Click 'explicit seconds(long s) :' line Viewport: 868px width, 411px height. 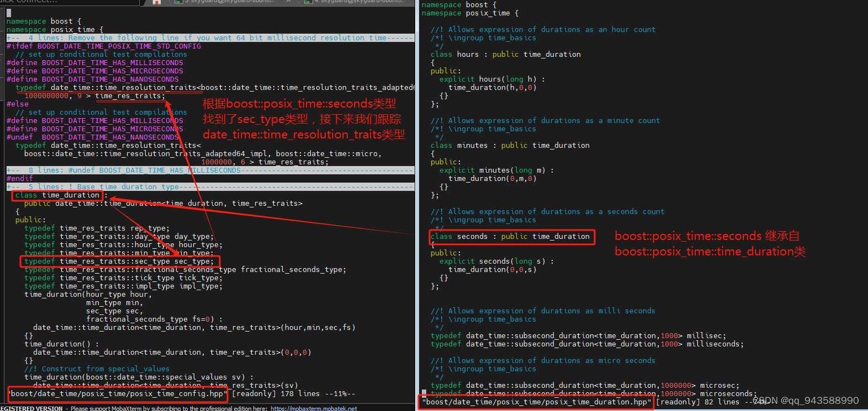(497, 261)
